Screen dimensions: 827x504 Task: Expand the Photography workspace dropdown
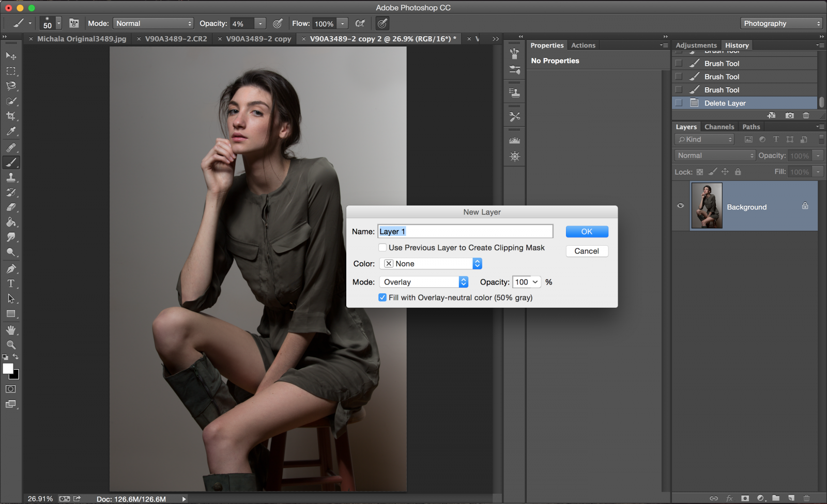[782, 24]
